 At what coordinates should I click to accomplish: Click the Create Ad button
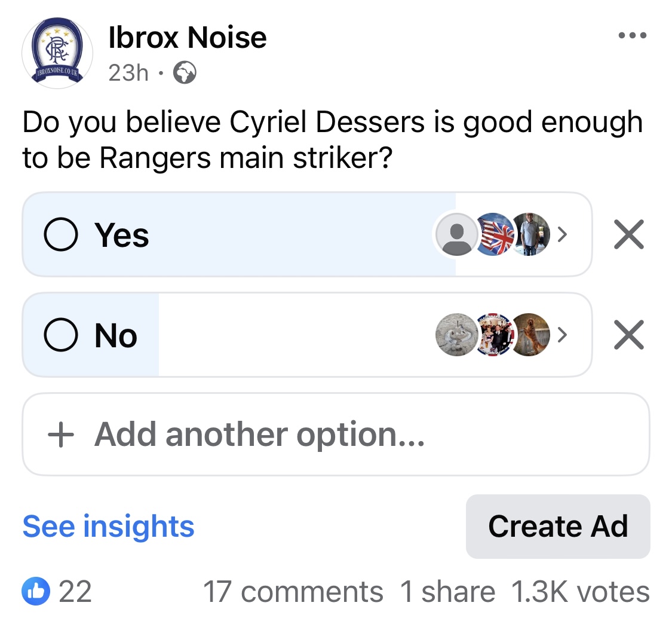pos(558,526)
